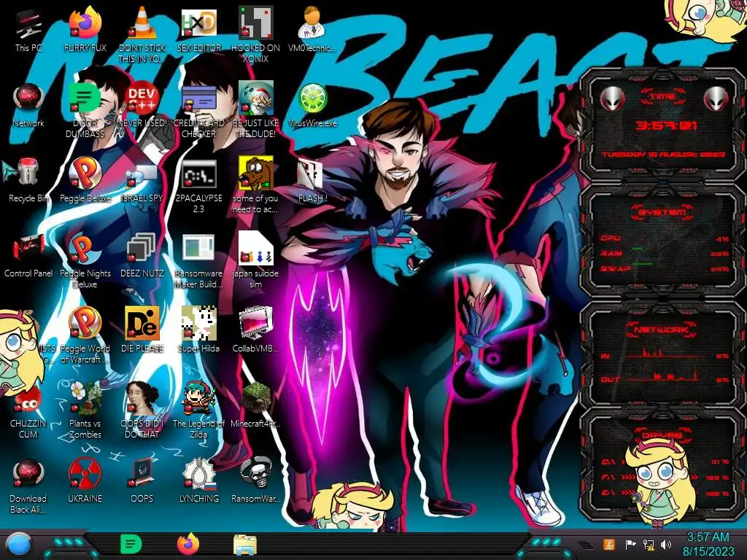This screenshot has height=560, width=747.
Task: Select the VirusWire.exe lime icon
Action: point(312,105)
